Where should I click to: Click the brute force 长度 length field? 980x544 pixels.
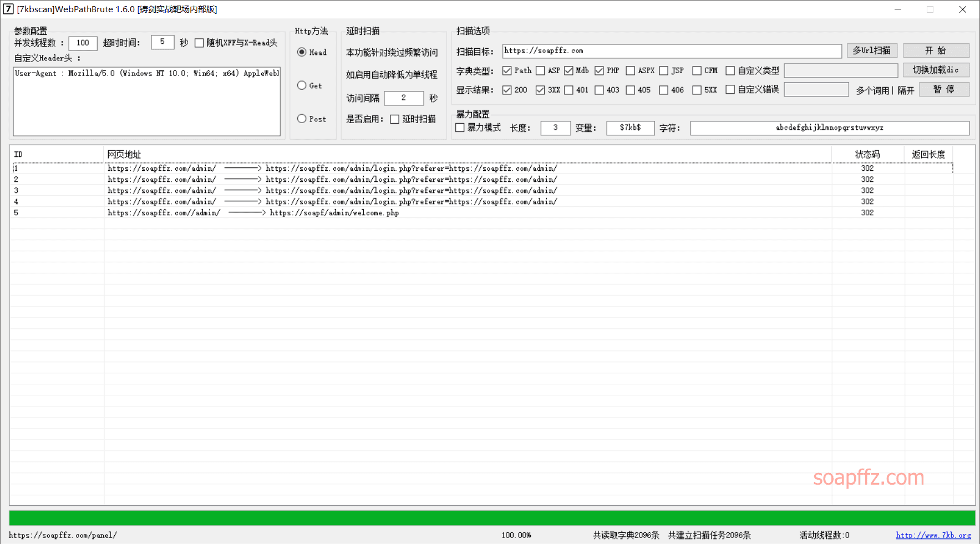556,128
